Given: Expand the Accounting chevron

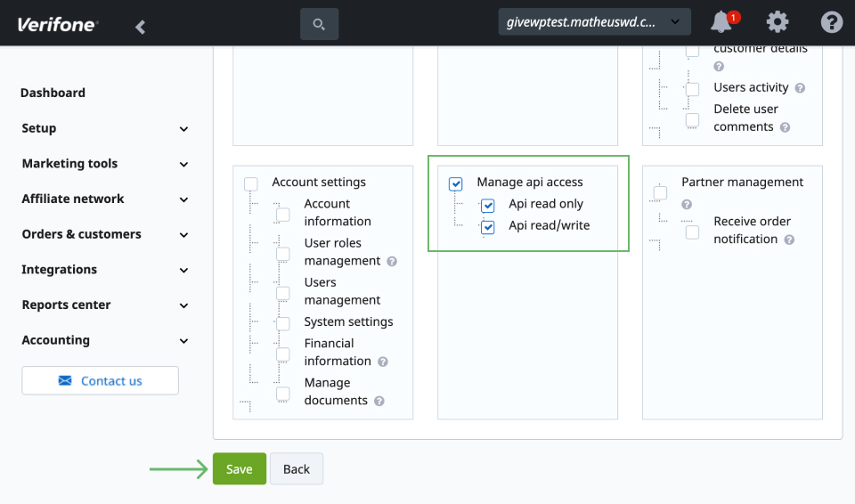Looking at the screenshot, I should coord(183,341).
